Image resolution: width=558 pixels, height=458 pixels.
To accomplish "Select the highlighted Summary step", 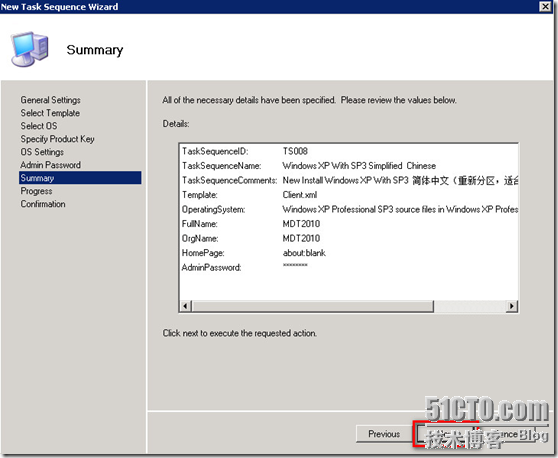I will point(80,178).
